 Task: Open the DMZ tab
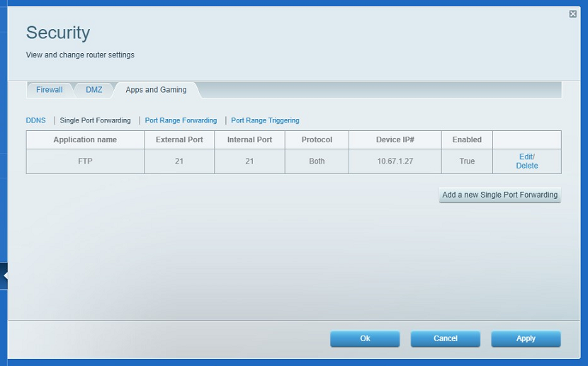click(94, 90)
